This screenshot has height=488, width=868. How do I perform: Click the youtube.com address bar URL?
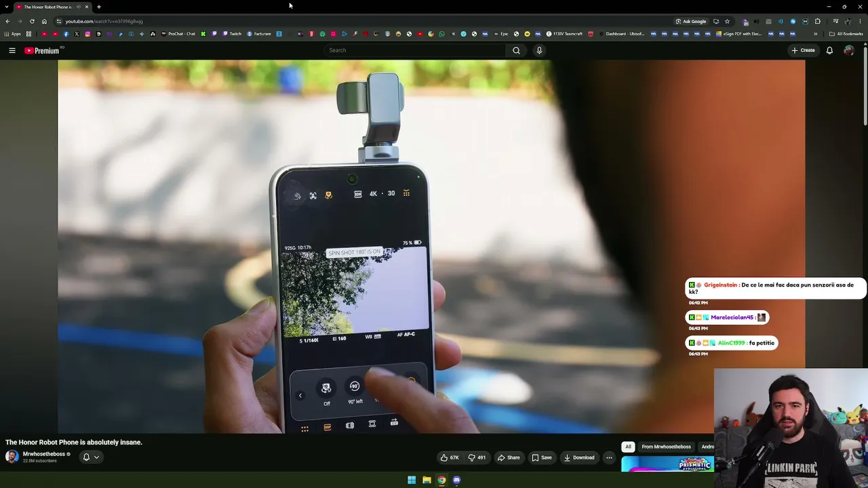tap(104, 21)
